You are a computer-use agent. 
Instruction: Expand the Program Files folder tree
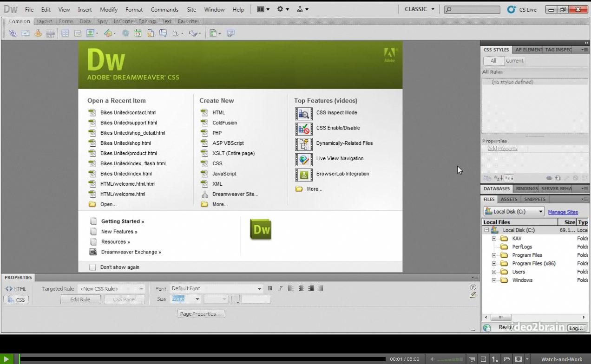494,255
